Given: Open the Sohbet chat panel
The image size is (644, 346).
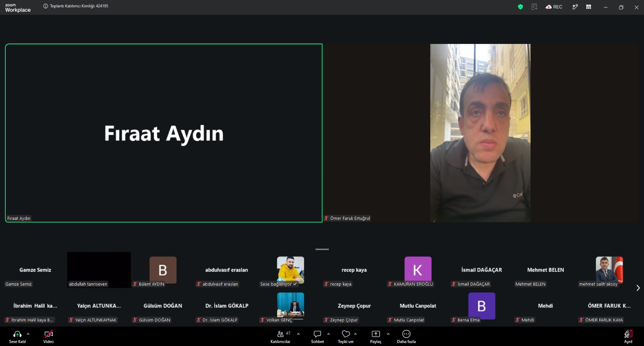Looking at the screenshot, I should (x=317, y=337).
